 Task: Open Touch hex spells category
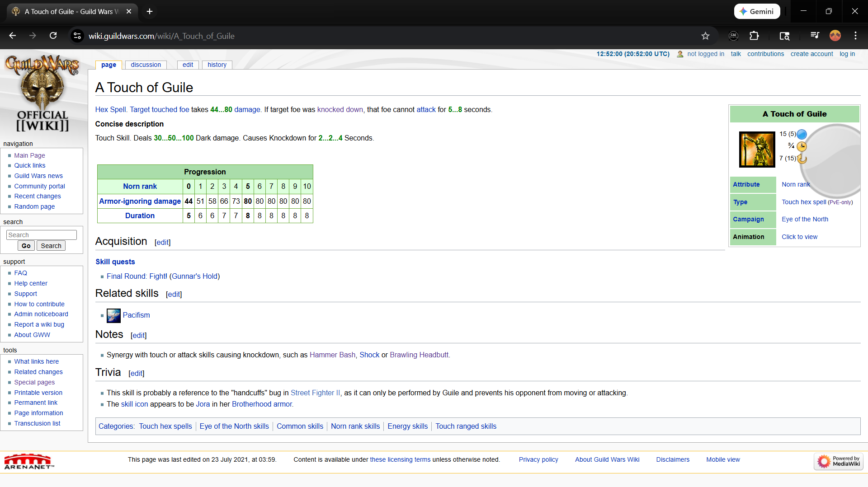click(165, 426)
